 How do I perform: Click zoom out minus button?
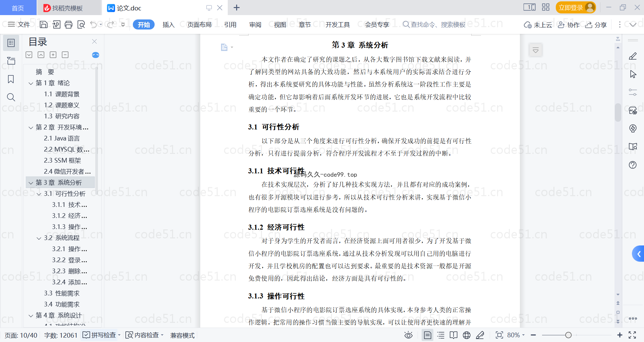[x=533, y=335]
